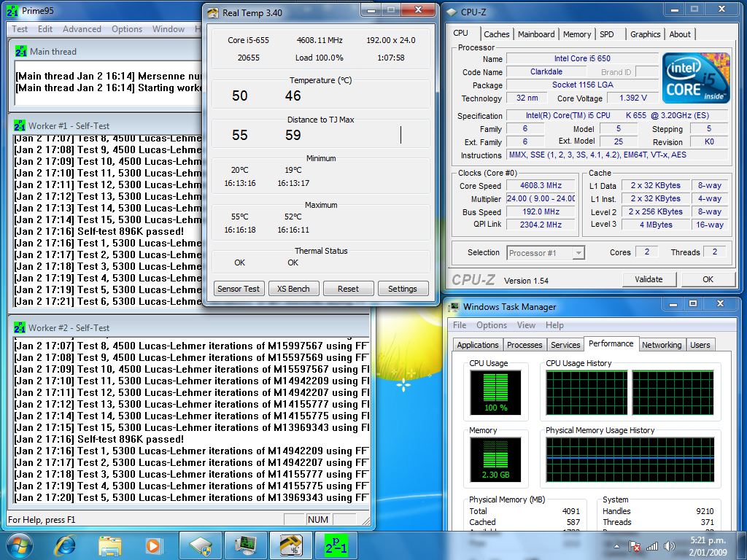Screen dimensions: 747x560
Task: Switch to the Users tab in Task Manager
Action: (x=700, y=345)
